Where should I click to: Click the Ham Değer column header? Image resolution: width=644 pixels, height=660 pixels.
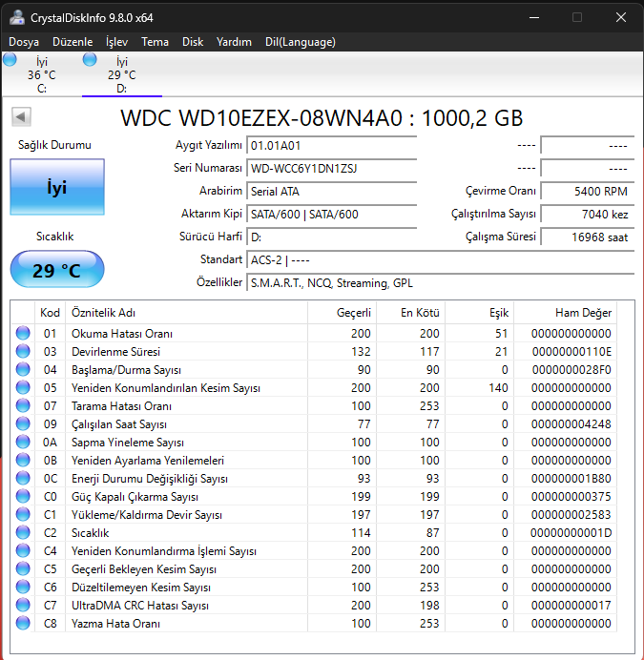565,313
